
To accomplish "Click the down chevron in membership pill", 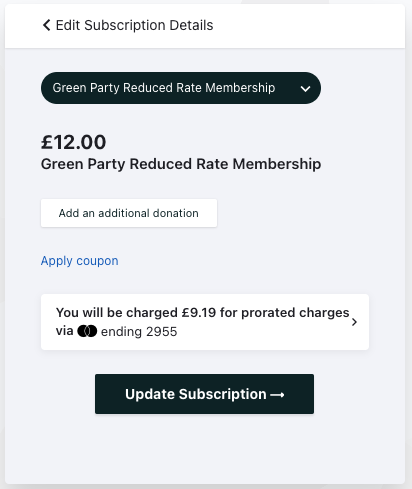I will (x=305, y=89).
